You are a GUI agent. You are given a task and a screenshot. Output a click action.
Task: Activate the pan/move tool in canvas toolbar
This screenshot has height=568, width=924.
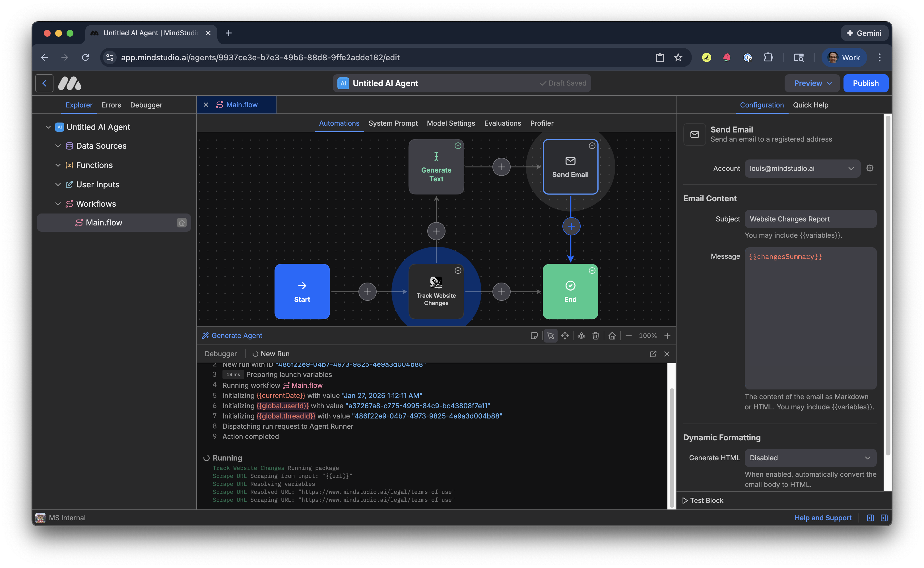pyautogui.click(x=565, y=335)
